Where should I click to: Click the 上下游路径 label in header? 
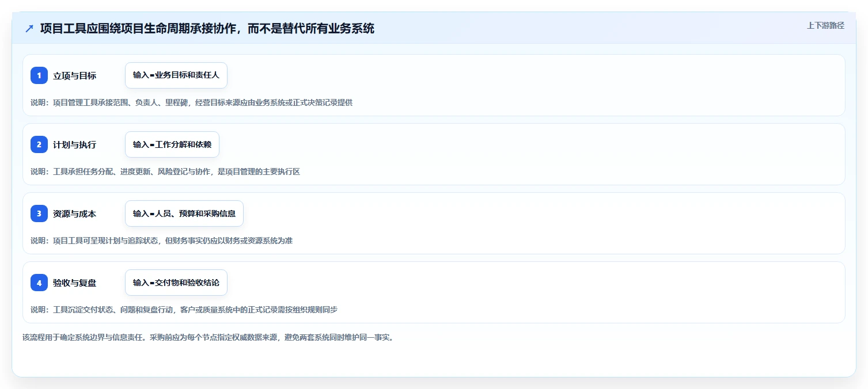[x=825, y=25]
